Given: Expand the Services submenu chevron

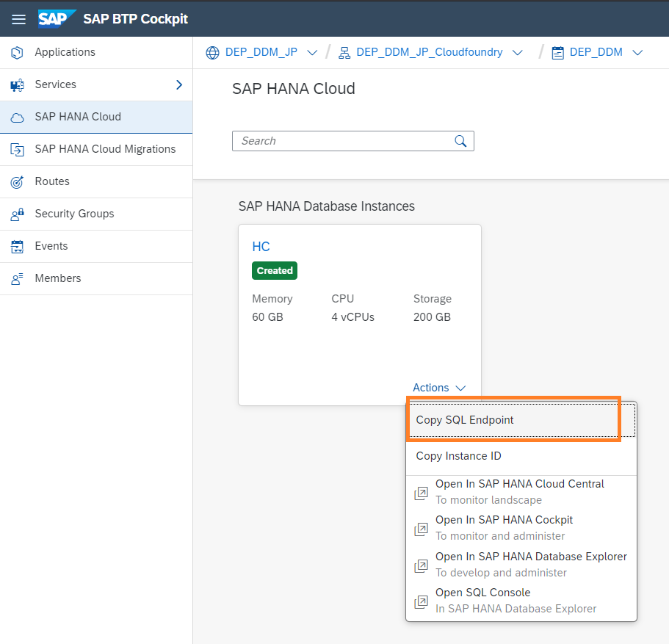Looking at the screenshot, I should [x=179, y=85].
